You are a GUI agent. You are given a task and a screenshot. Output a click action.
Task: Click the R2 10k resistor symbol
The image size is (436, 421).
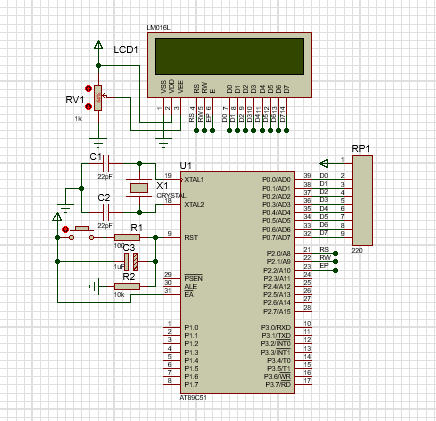point(127,286)
